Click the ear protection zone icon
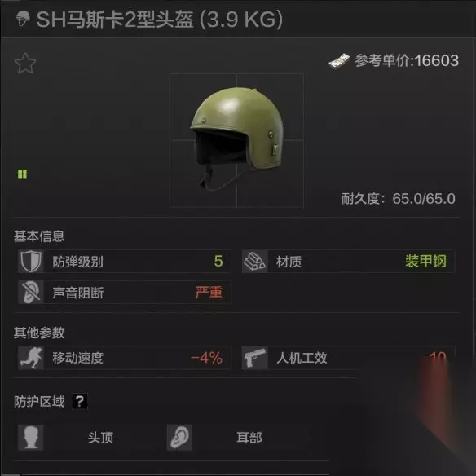Image resolution: width=476 pixels, height=476 pixels. point(179,438)
